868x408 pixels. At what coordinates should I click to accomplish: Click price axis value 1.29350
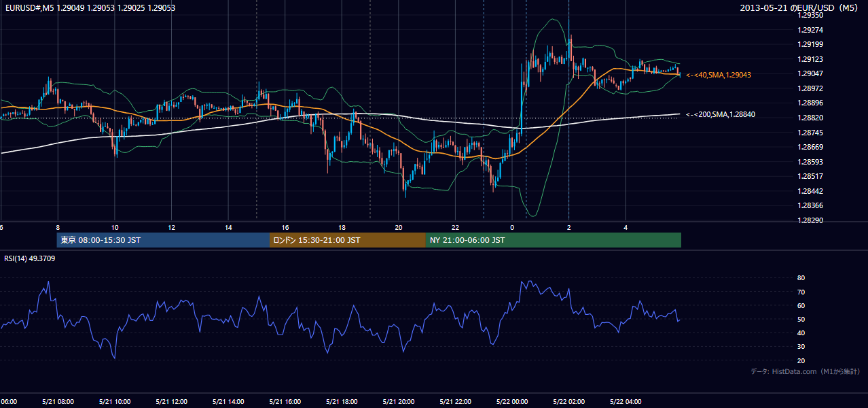810,15
